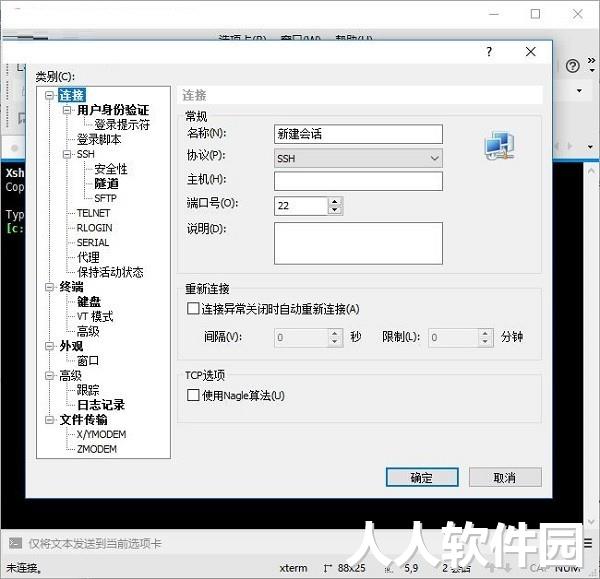This screenshot has width=600, height=579.
Task: Select 文件传输 tree item
Action: pos(83,420)
